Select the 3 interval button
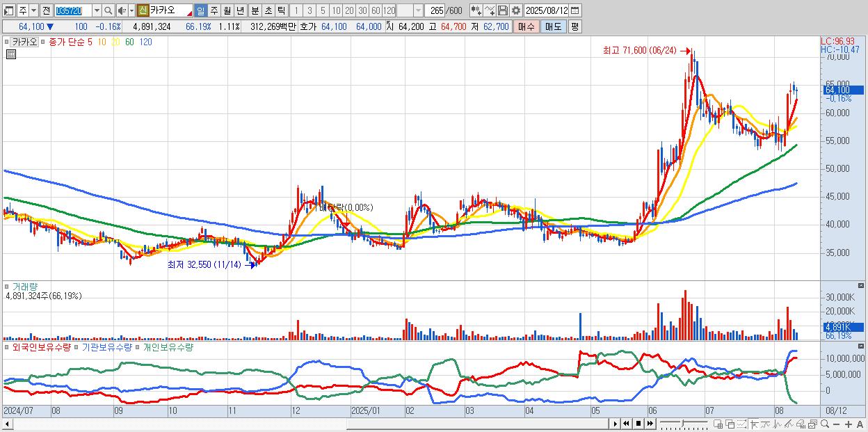Viewport: 868px width, 432px height. pos(310,10)
